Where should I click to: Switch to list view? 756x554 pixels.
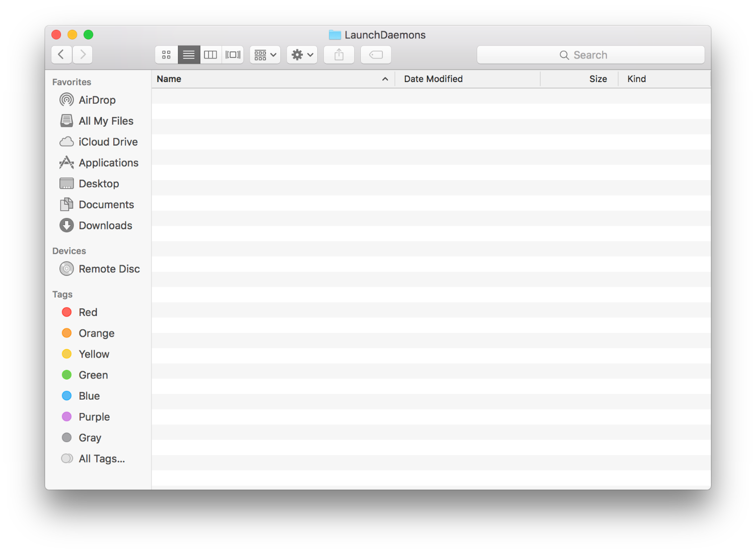pos(189,55)
